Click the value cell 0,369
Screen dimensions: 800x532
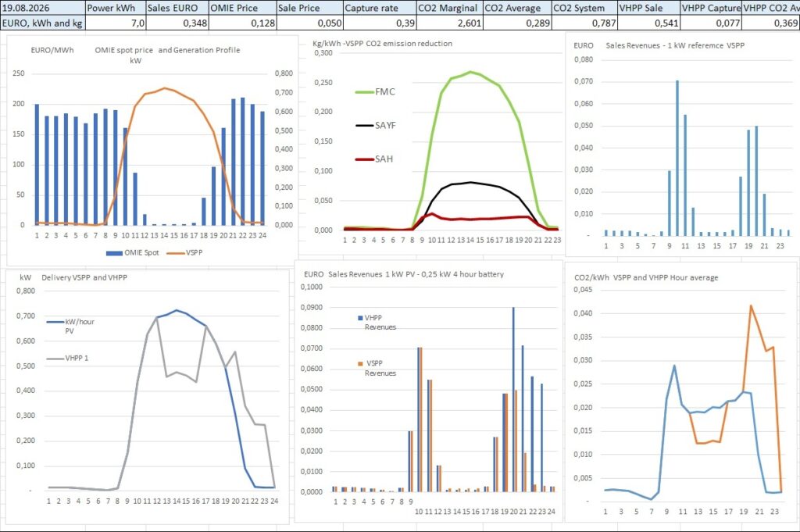pos(771,23)
